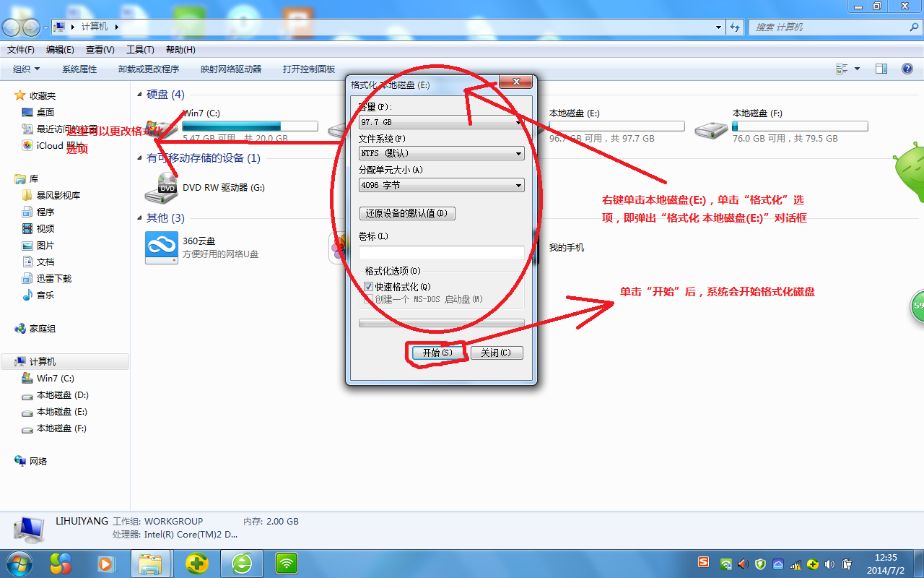The height and width of the screenshot is (578, 924).
Task: Open the 工具(T) menu
Action: click(x=140, y=50)
